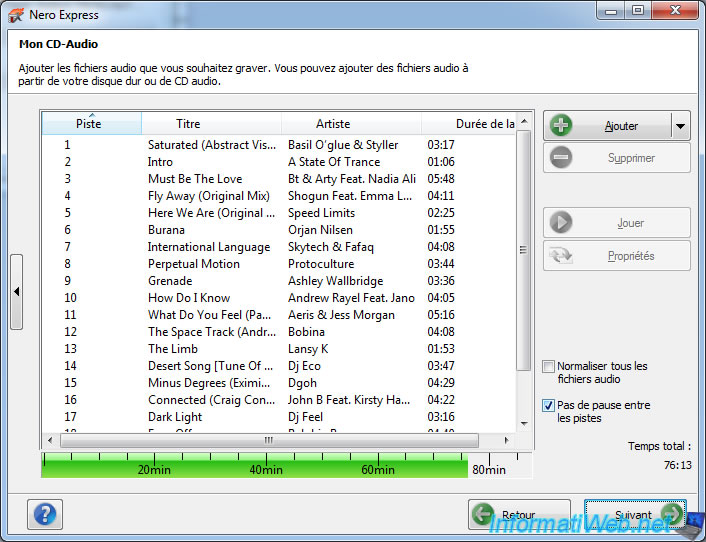
Task: Open the Ajouter dropdown arrow
Action: tap(681, 126)
